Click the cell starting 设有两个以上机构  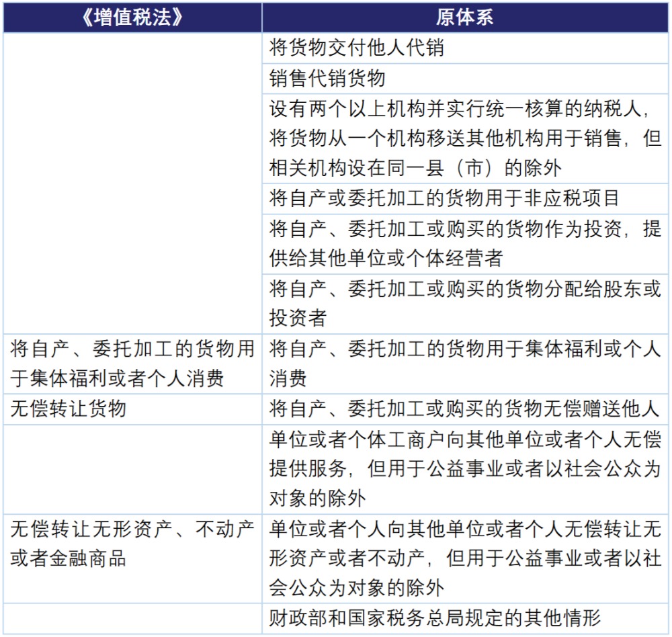(465, 138)
